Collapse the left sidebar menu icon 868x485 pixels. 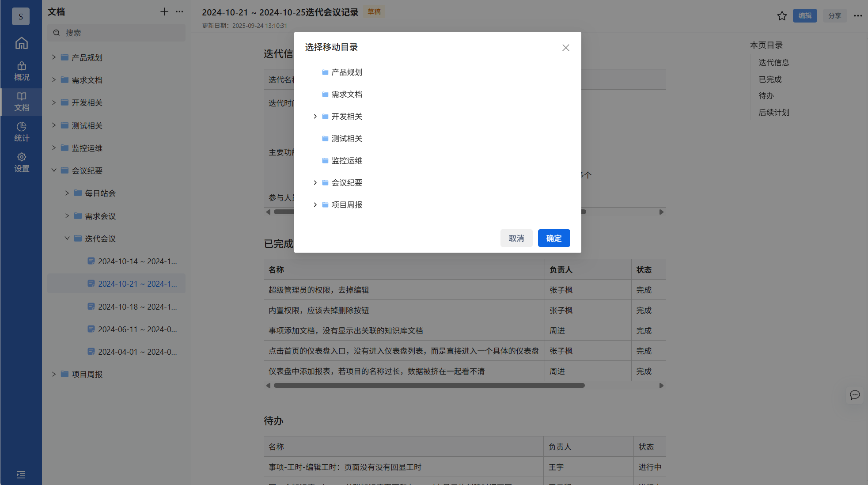pos(21,474)
